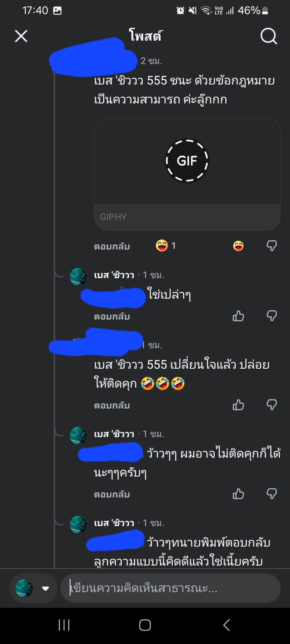Screen dimensions: 290x644
Task: Close the post with the X icon
Action: (21, 36)
